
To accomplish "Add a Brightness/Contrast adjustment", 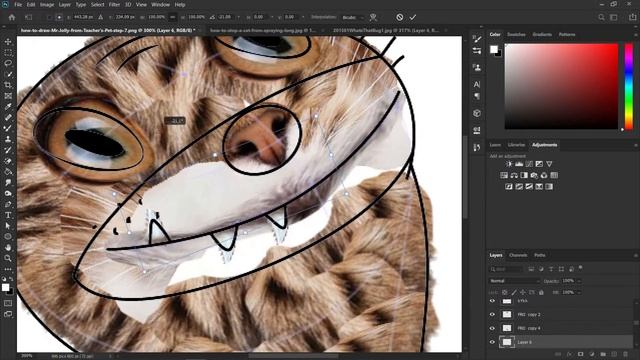I will [x=509, y=164].
